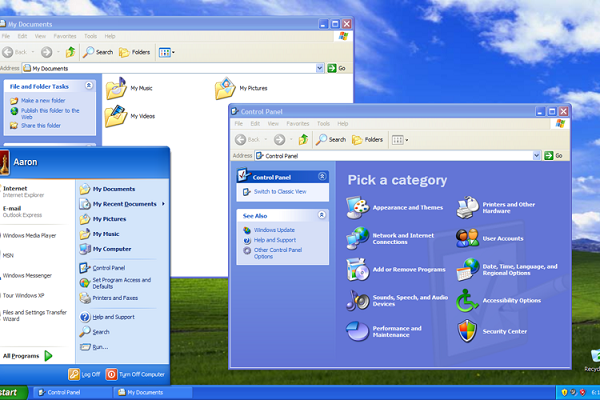
Task: Open View menu in Control Panel window
Action: pyautogui.click(x=273, y=124)
